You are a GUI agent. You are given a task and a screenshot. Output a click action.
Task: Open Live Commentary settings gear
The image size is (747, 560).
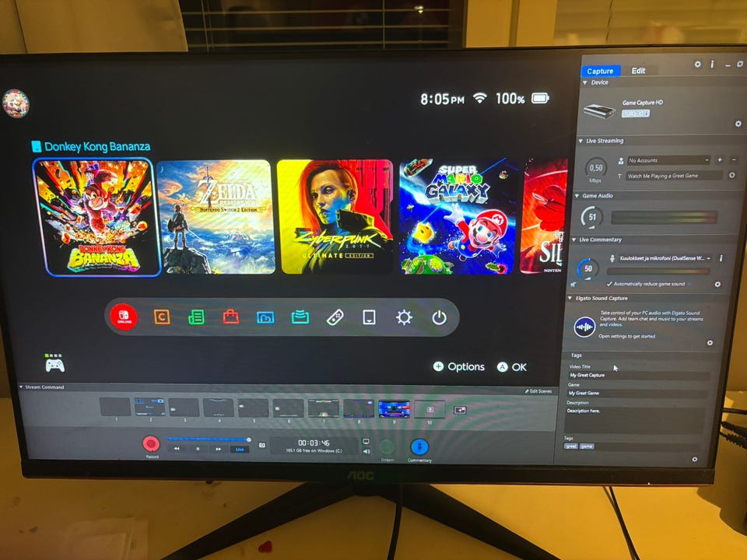click(x=717, y=285)
